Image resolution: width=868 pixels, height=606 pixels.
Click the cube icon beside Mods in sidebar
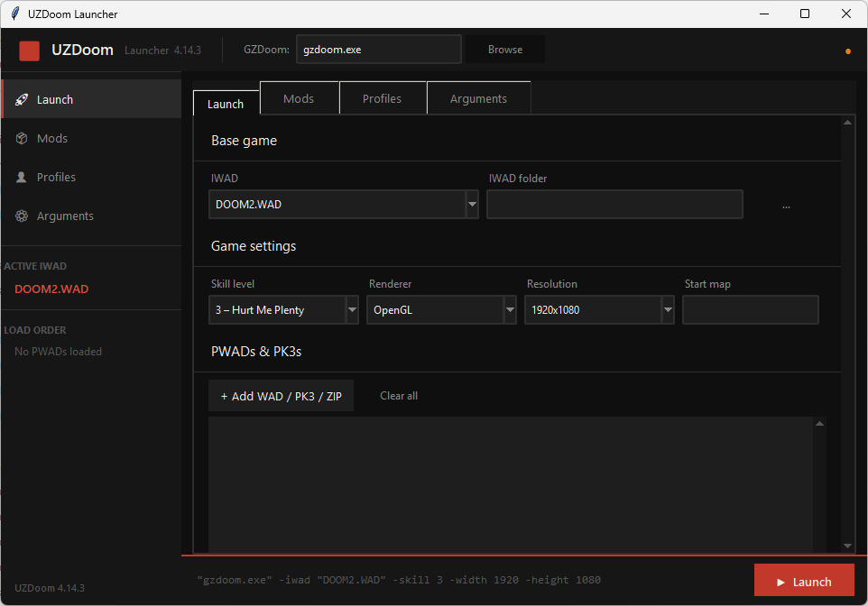[22, 138]
